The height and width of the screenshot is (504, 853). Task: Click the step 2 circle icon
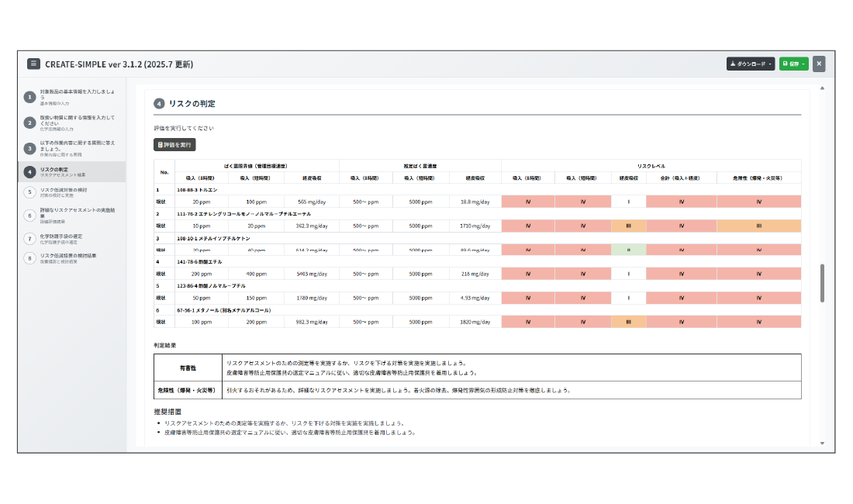coord(29,123)
